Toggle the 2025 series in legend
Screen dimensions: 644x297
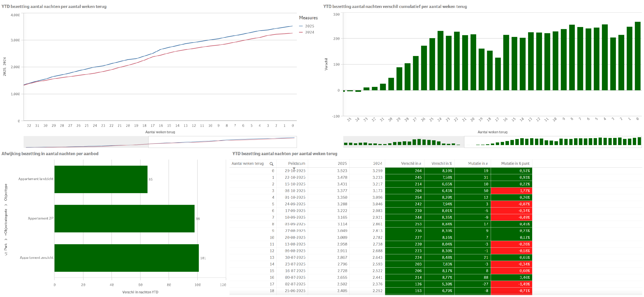pyautogui.click(x=309, y=26)
